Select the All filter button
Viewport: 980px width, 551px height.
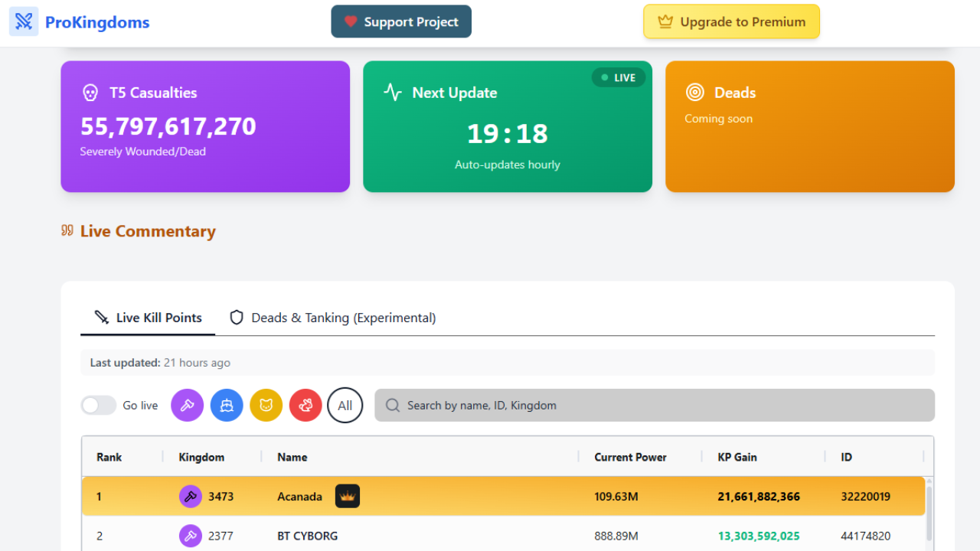(x=345, y=406)
